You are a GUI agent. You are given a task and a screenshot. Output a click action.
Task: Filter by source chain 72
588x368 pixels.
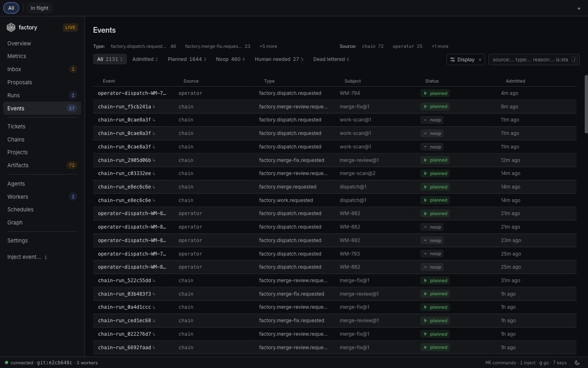373,47
